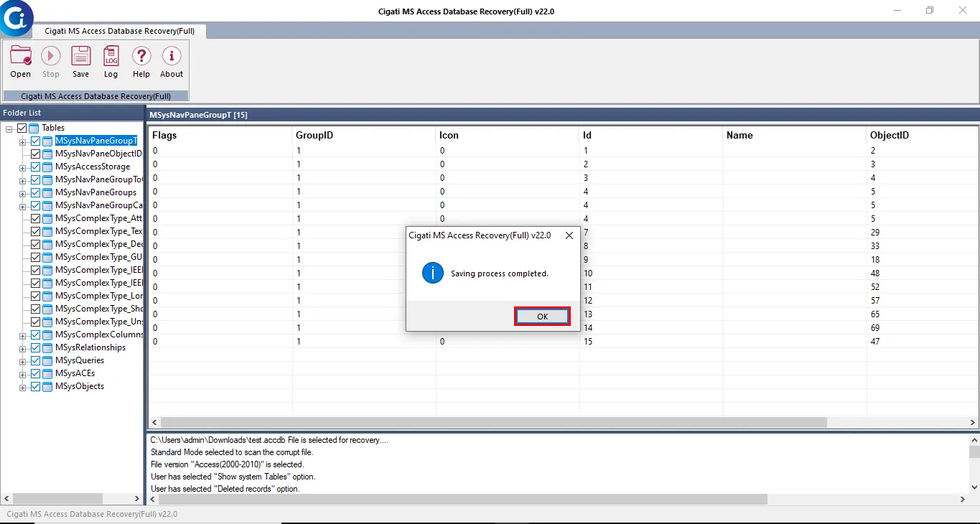Click the table icon beside MSysQueries
This screenshot has width=980, height=524.
[x=47, y=360]
